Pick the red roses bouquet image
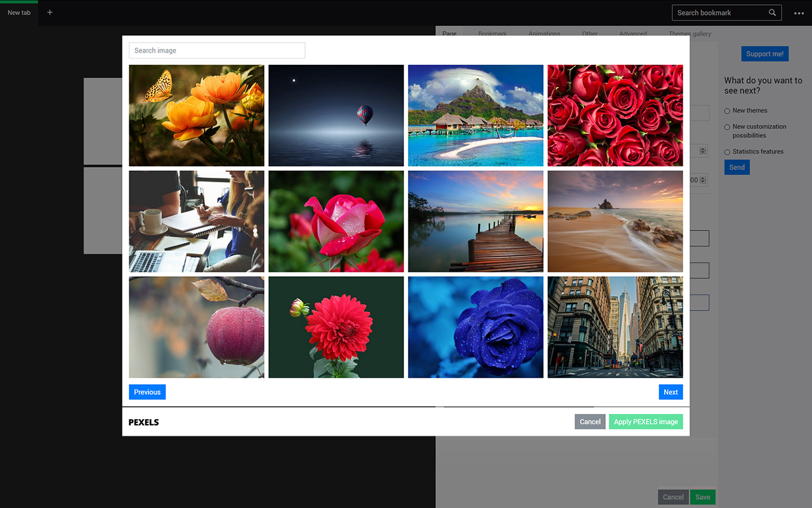This screenshot has height=508, width=812. tap(615, 116)
